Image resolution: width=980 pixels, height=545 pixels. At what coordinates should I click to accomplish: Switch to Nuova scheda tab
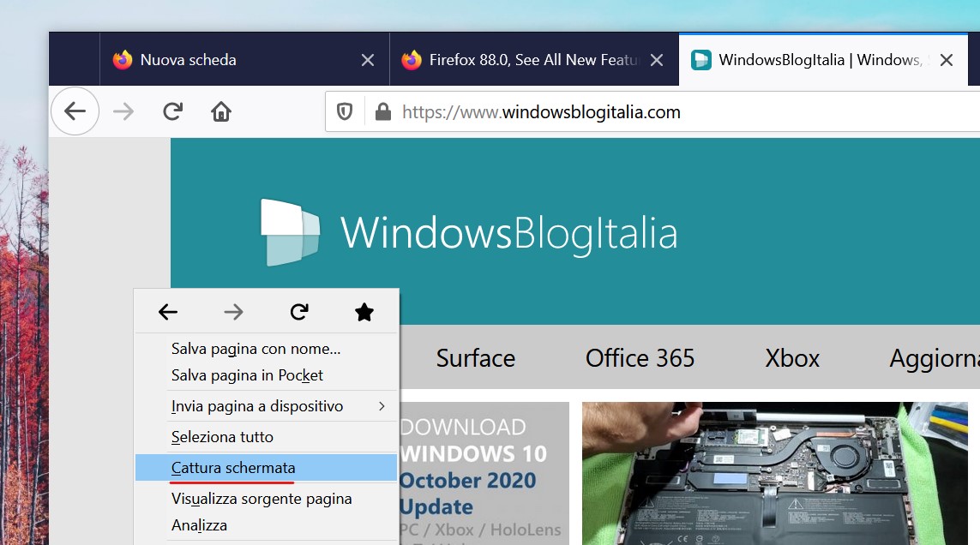tap(244, 59)
